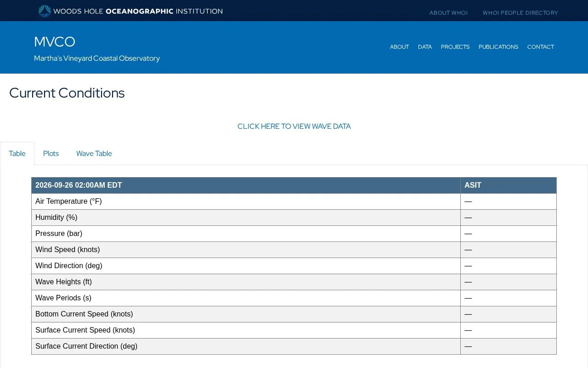Click the Bottom Current Speed (knots) label
Screen dimensions: 588x368
84,314
